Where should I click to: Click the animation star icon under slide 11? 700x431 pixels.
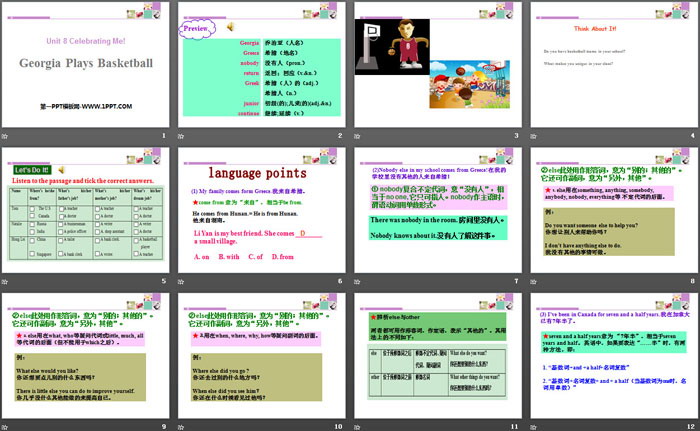point(357,427)
